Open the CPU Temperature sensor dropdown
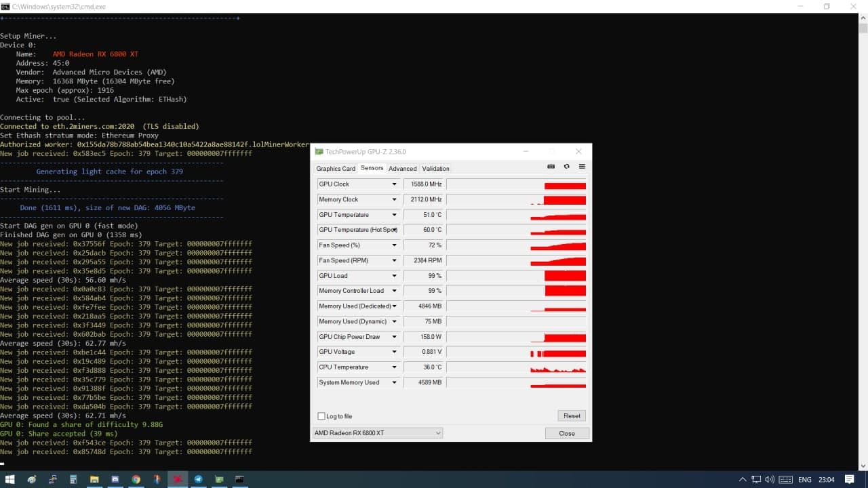The width and height of the screenshot is (868, 488). 394,367
